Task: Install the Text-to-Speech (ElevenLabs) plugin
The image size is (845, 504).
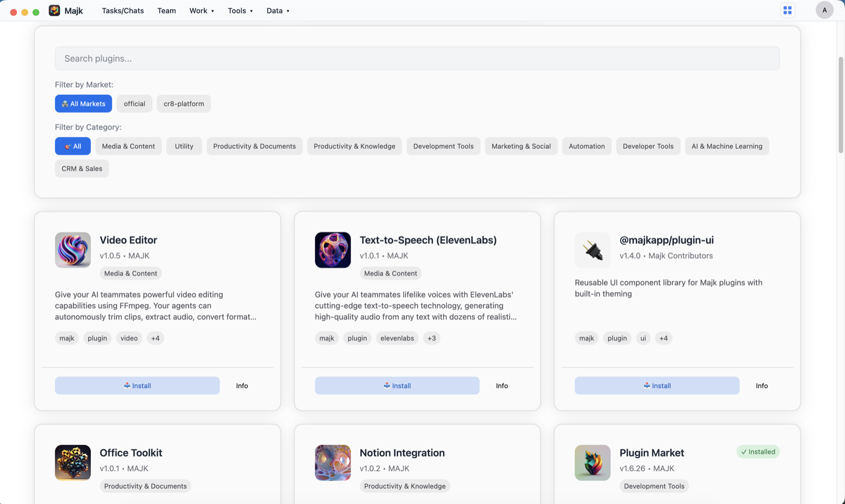Action: [x=397, y=386]
